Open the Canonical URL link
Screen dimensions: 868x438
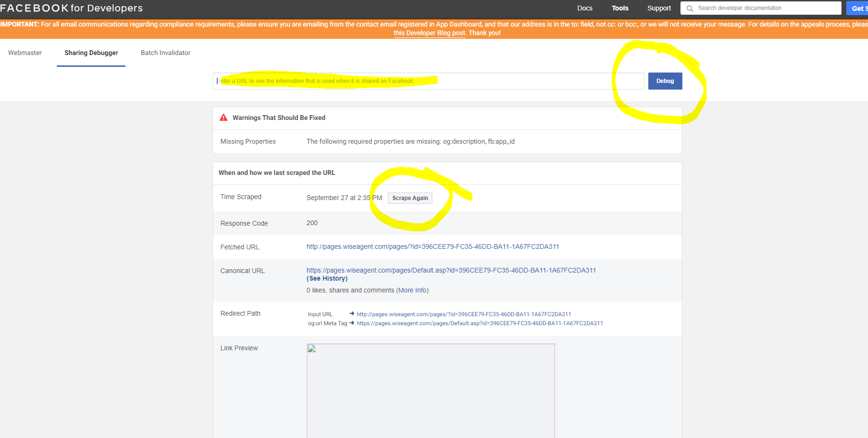(451, 270)
